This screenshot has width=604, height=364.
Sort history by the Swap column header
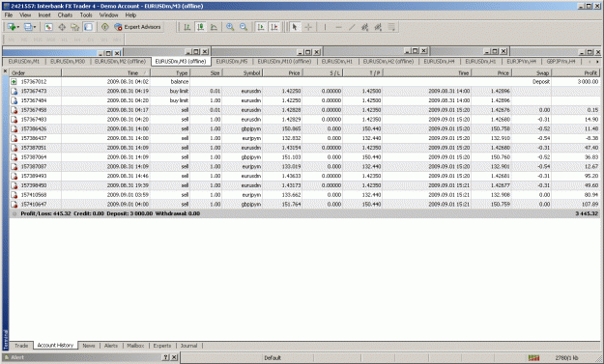tap(532, 72)
